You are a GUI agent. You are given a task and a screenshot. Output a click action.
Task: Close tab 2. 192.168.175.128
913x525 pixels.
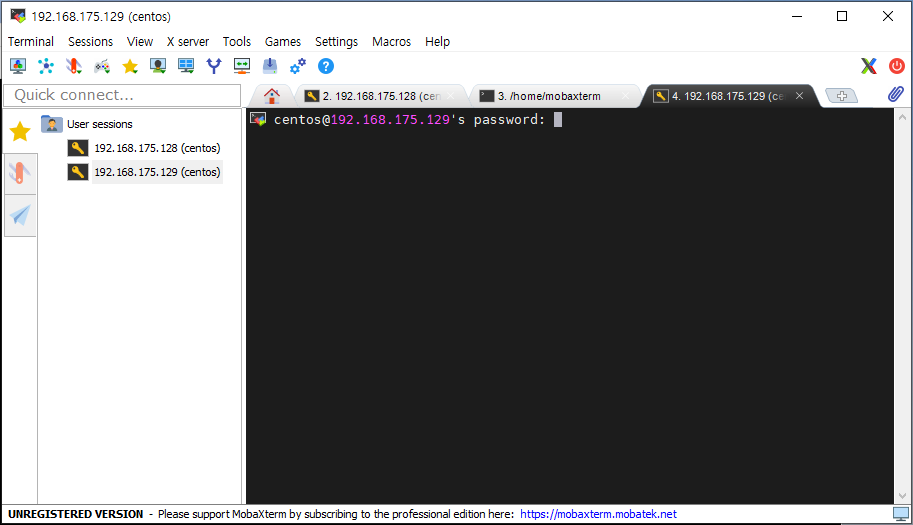(451, 95)
